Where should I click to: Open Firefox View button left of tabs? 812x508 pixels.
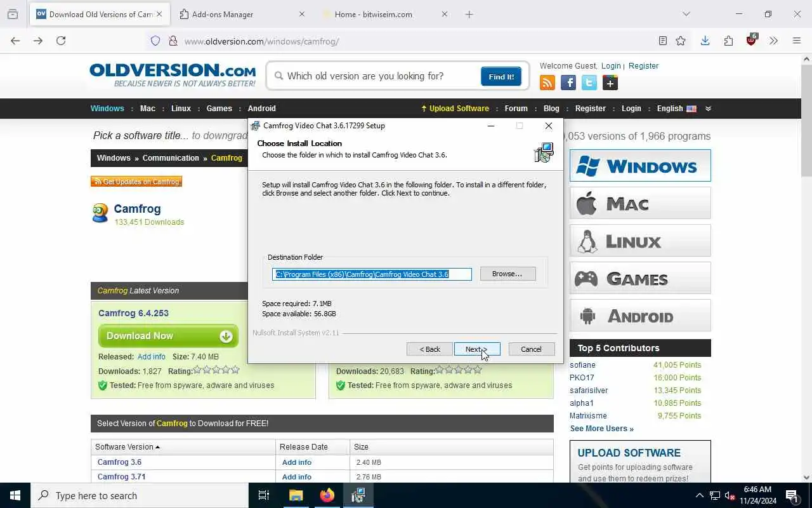tap(13, 14)
